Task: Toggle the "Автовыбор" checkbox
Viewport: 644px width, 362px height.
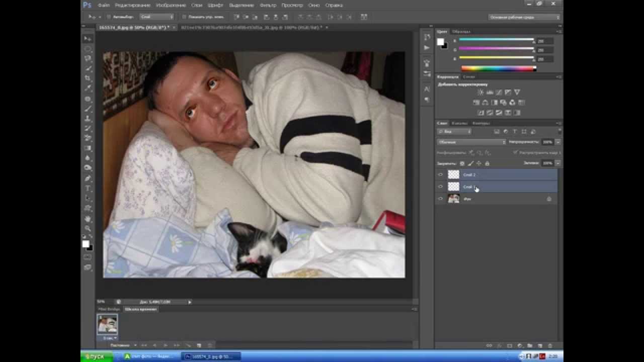Action: (x=109, y=17)
